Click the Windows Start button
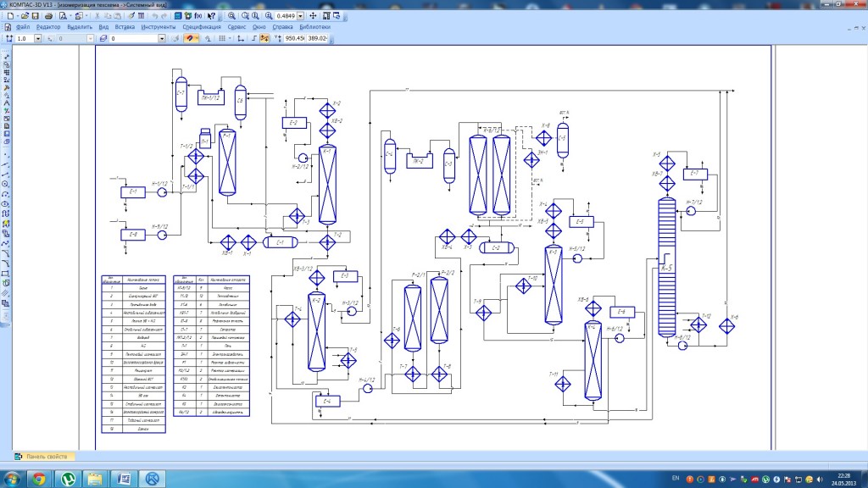The width and height of the screenshot is (868, 488). click(x=11, y=479)
